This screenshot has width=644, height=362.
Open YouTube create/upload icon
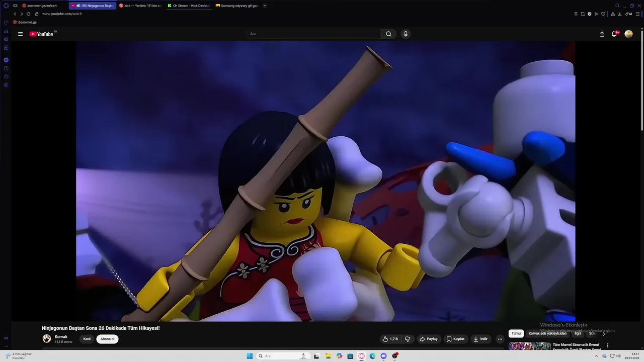pos(602,34)
